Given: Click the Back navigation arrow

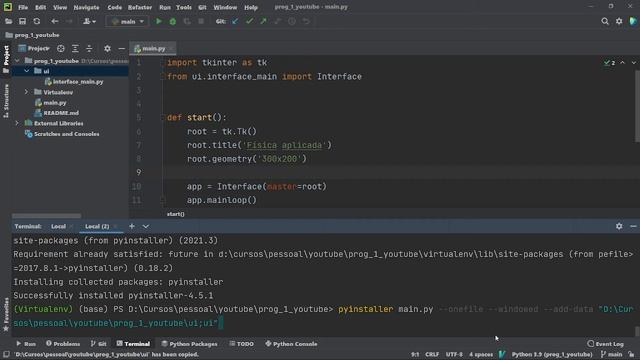Looking at the screenshot, I should pos(55,21).
